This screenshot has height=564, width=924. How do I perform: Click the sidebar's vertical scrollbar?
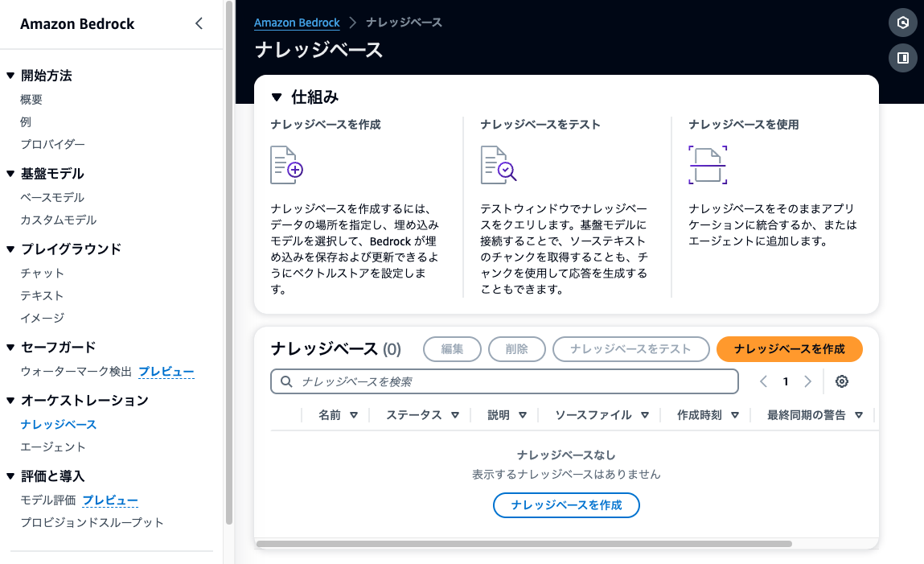229,262
